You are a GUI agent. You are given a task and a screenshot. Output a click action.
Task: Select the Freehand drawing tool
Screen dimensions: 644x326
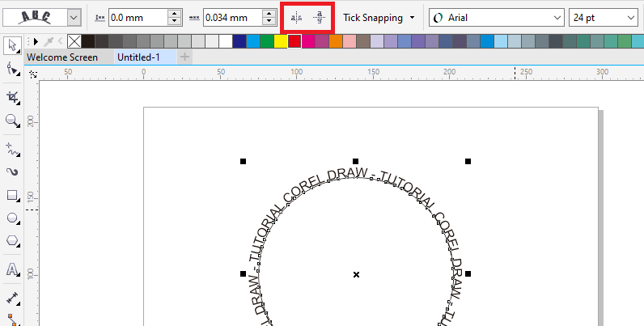pos(13,150)
